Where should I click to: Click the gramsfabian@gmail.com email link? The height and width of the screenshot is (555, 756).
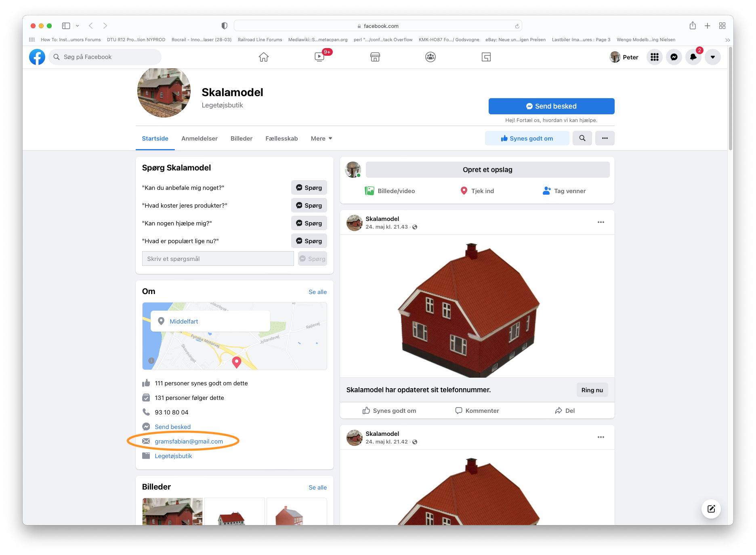(x=189, y=441)
